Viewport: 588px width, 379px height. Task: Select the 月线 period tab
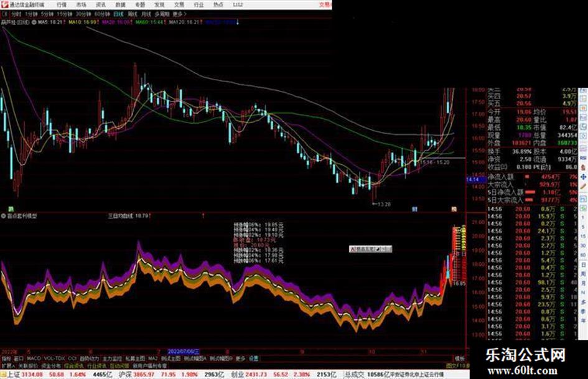(146, 14)
